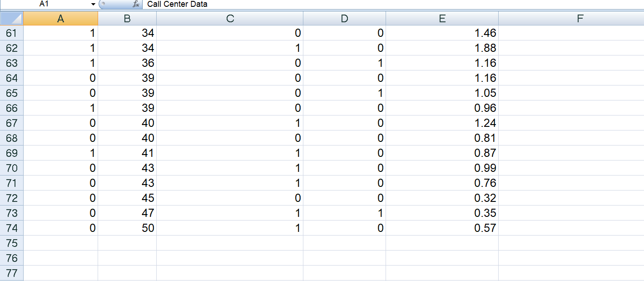
Task: Select the column A header
Action: 61,19
